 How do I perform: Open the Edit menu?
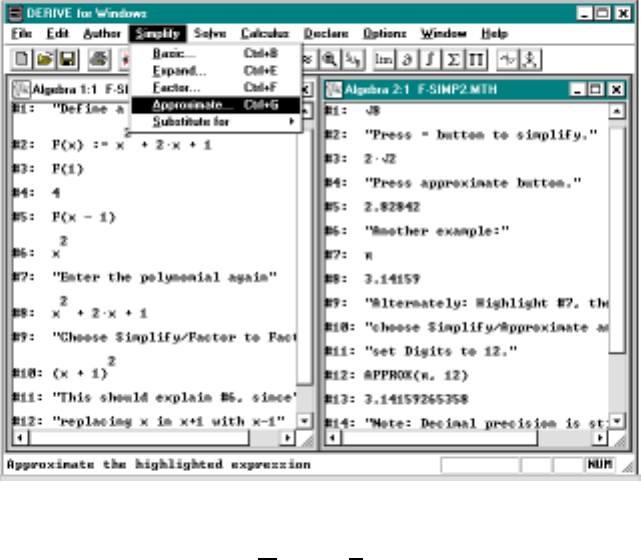point(58,34)
